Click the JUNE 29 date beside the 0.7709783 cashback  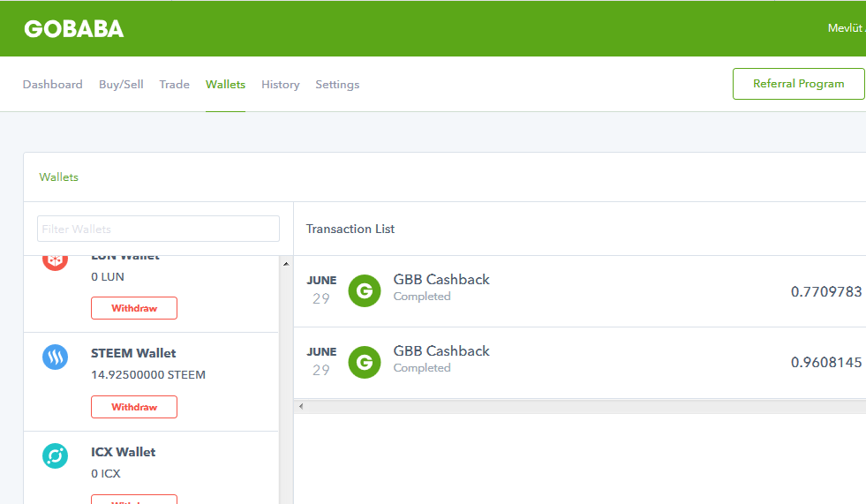321,290
